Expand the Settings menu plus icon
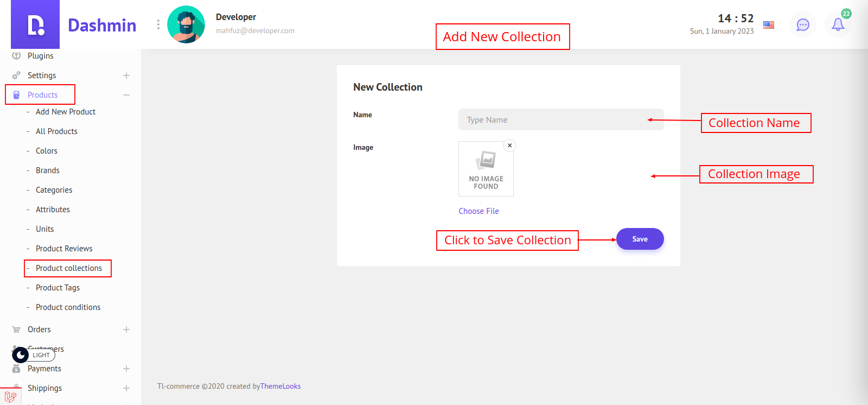Viewport: 868px width, 405px height. pos(126,75)
